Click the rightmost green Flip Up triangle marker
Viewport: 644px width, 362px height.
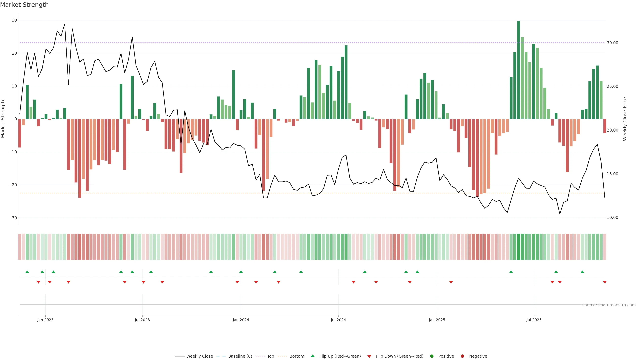[582, 272]
